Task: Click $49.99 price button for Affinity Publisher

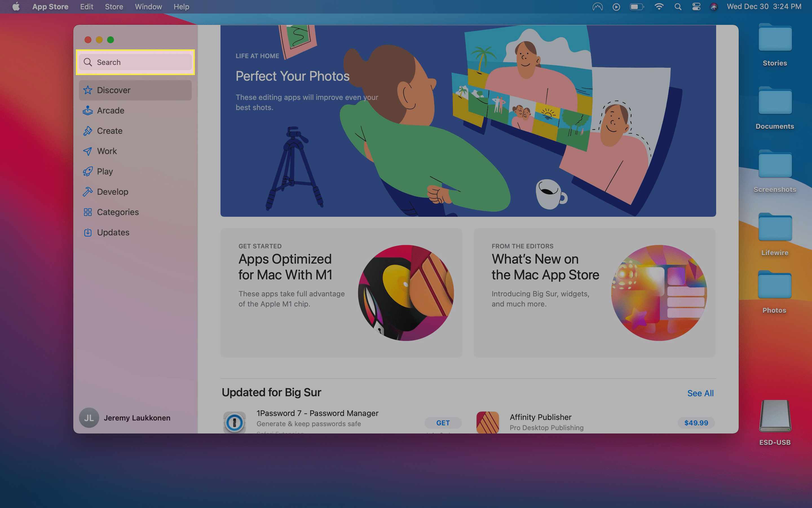Action: [696, 423]
